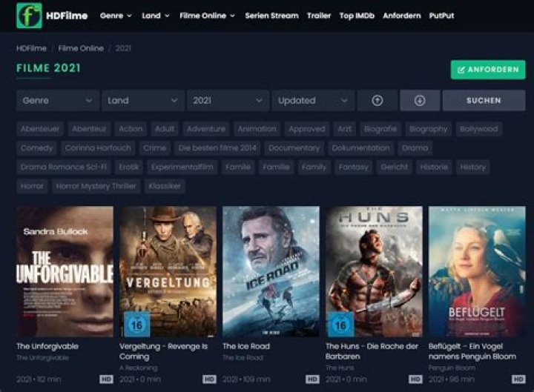Open the PutPut navigation item
The width and height of the screenshot is (534, 392).
[x=442, y=16]
